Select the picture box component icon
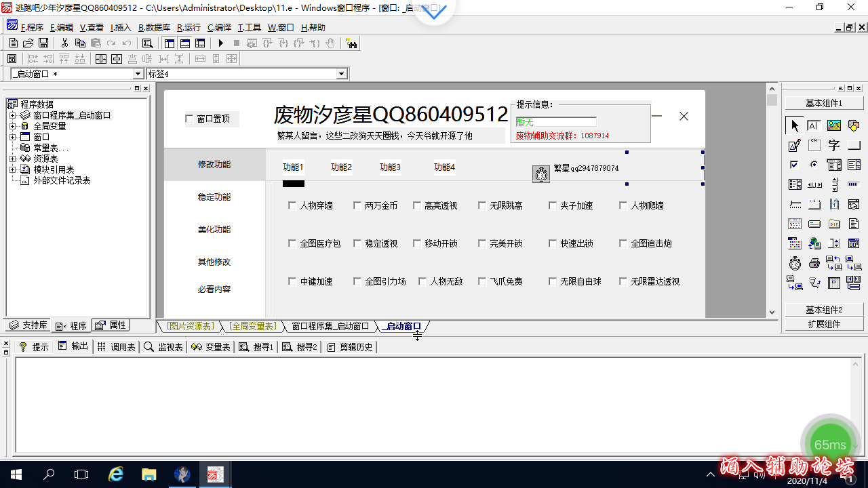 [x=834, y=124]
